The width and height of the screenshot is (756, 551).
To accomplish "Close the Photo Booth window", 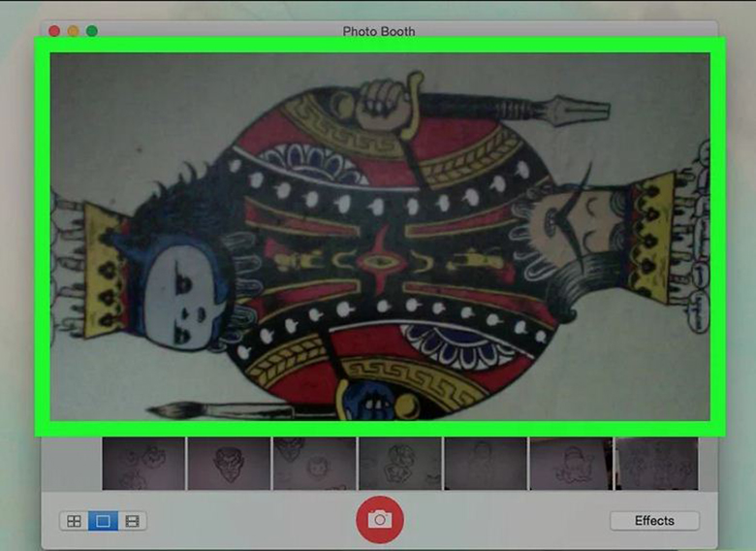I will coord(54,31).
